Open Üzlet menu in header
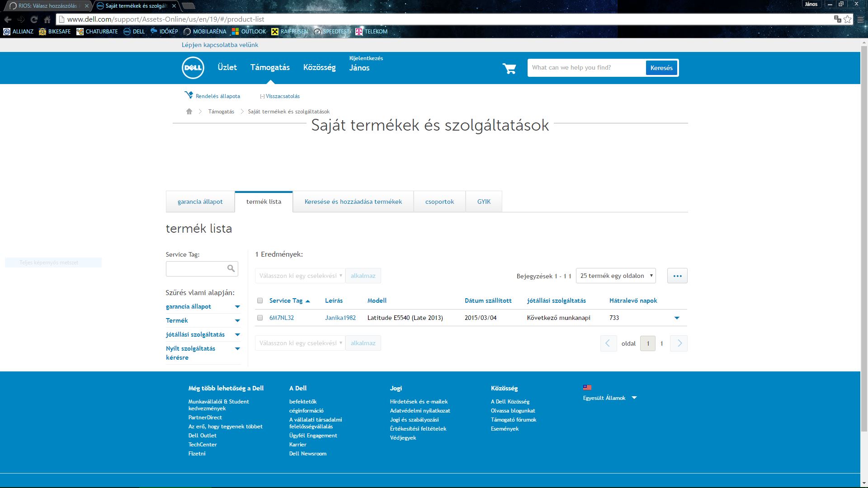This screenshot has width=868, height=488. (x=227, y=67)
